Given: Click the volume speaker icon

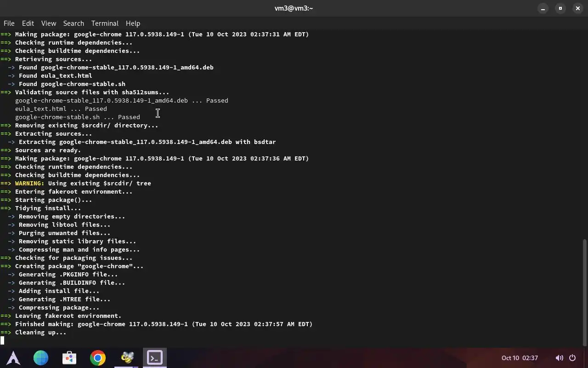Looking at the screenshot, I should click(559, 358).
